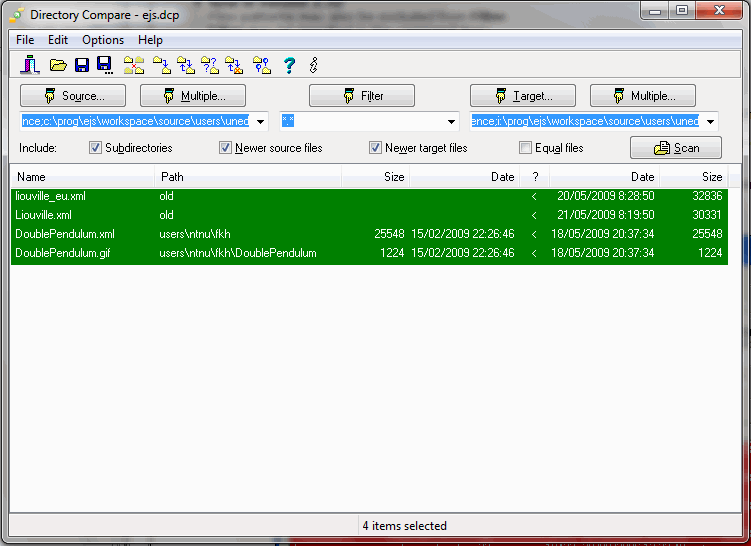This screenshot has height=546, width=751.
Task: Open help via cyan question mark icon
Action: pos(289,65)
